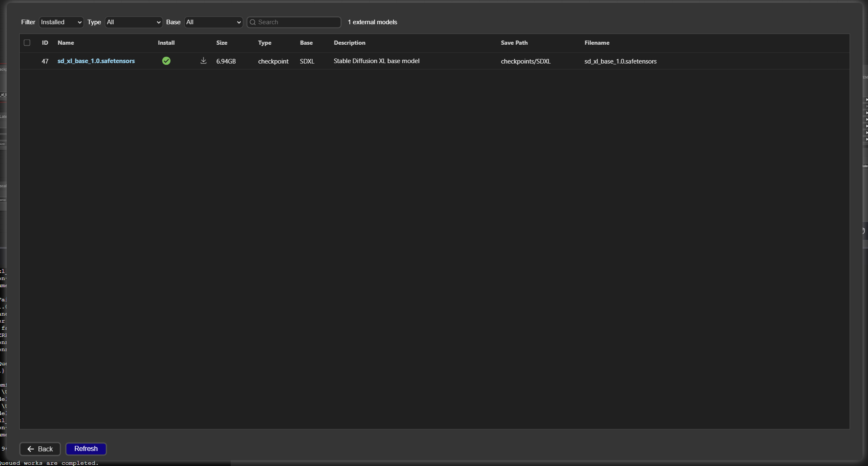Screen dimensions: 868x466
Task: Click the magnifier icon in the search box
Action: tap(253, 22)
